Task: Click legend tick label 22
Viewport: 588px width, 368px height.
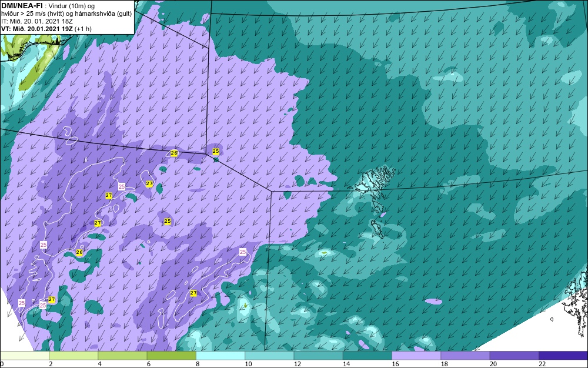Action: point(542,364)
